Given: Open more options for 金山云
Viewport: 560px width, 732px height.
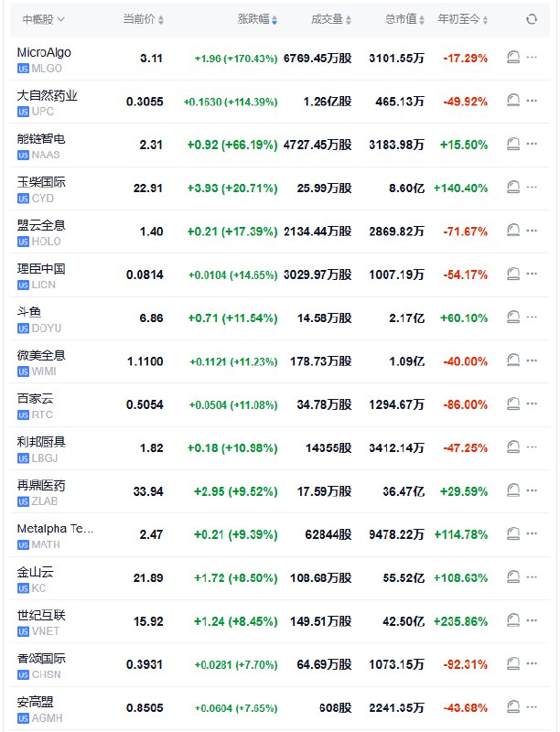Looking at the screenshot, I should (532, 577).
